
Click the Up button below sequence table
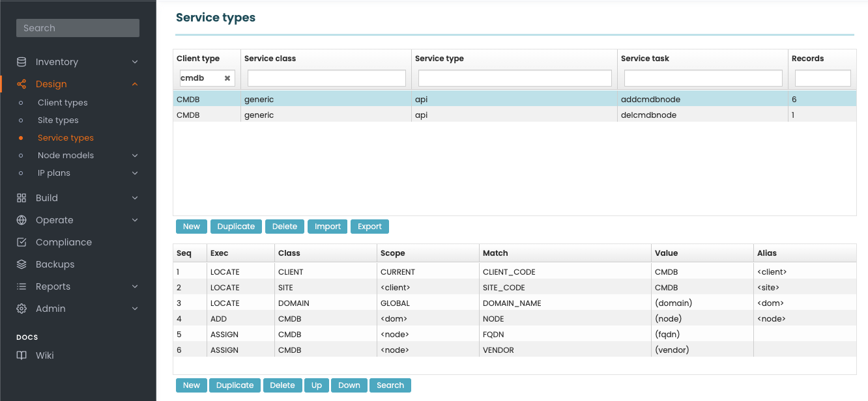click(x=316, y=385)
